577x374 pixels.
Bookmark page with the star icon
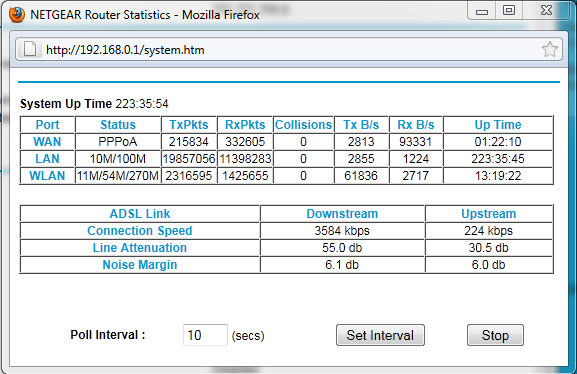[x=550, y=50]
